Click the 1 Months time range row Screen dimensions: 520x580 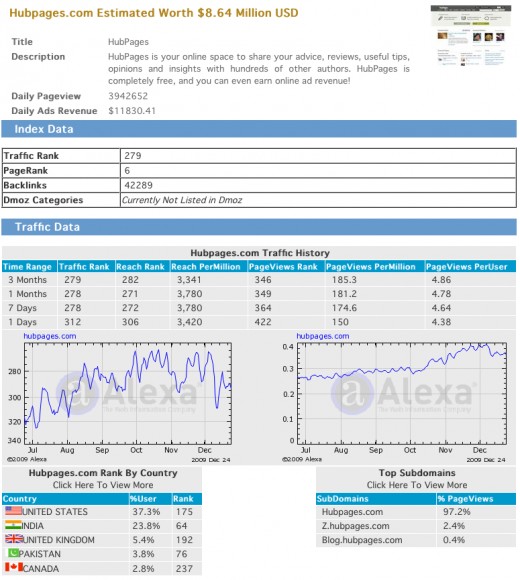pyautogui.click(x=259, y=294)
